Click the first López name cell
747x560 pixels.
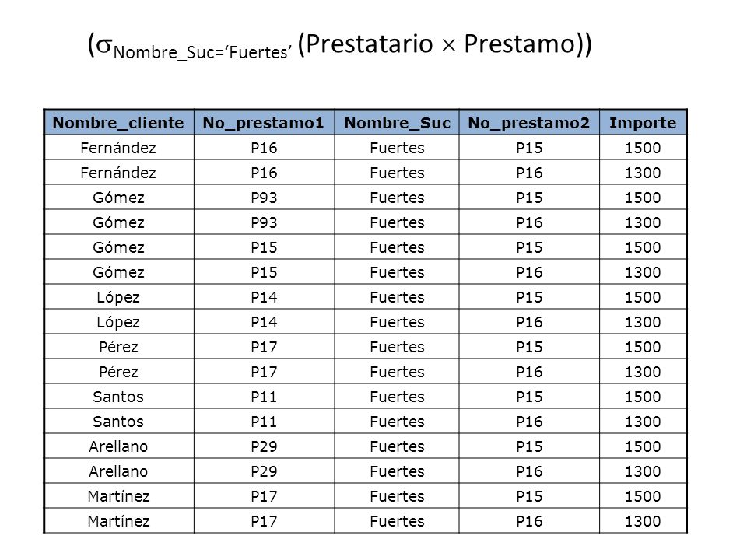(x=118, y=296)
